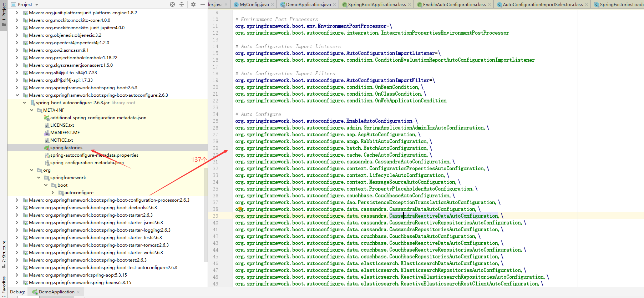Click the SpringBootApplication.class annotation tab icon

coord(345,5)
